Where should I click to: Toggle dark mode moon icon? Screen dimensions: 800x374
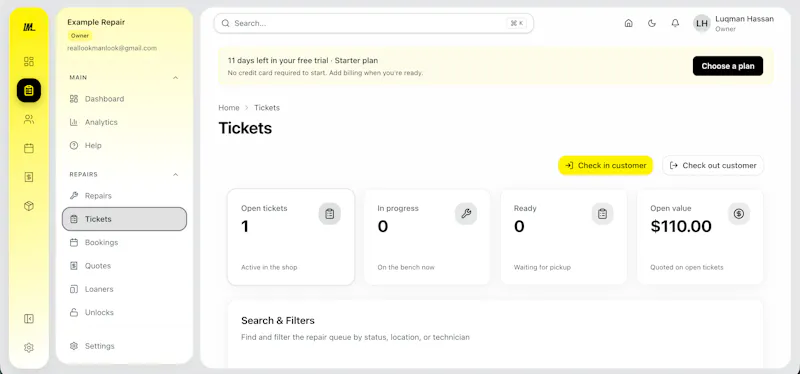click(652, 23)
